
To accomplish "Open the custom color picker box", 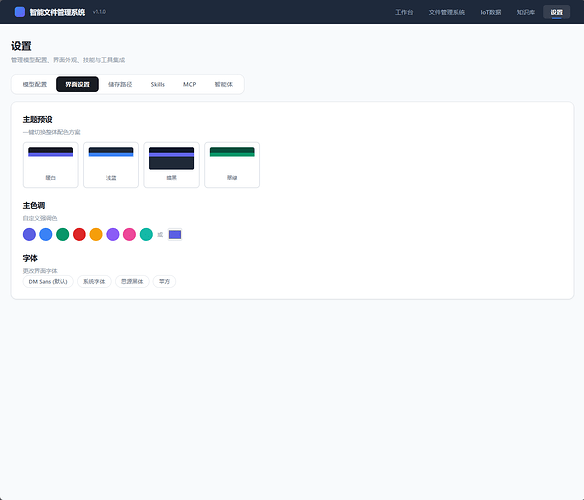I will 175,234.
